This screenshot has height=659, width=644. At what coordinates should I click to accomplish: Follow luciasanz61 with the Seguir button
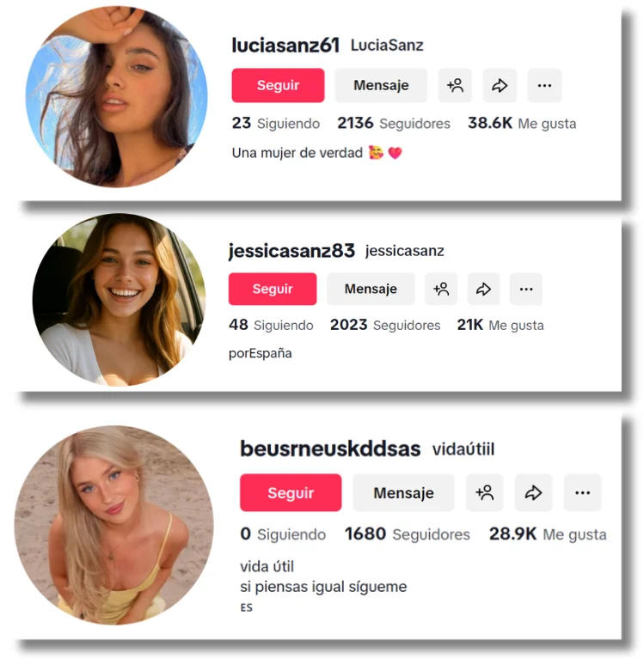pyautogui.click(x=278, y=85)
